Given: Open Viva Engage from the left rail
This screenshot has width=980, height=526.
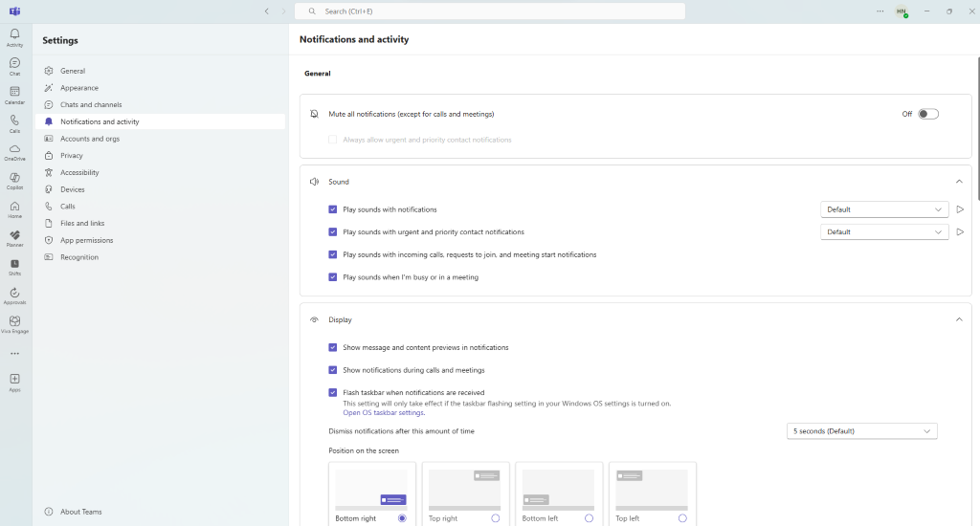Looking at the screenshot, I should (14, 325).
